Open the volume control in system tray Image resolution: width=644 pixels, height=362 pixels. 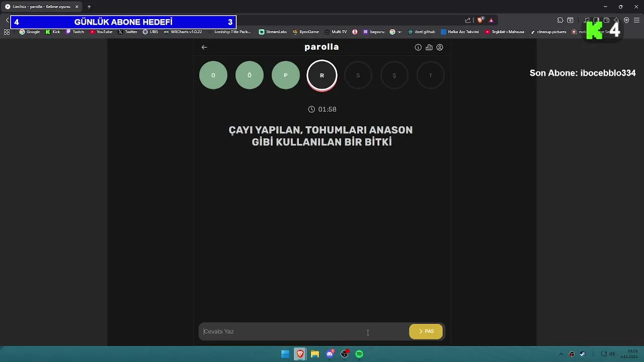pyautogui.click(x=612, y=354)
